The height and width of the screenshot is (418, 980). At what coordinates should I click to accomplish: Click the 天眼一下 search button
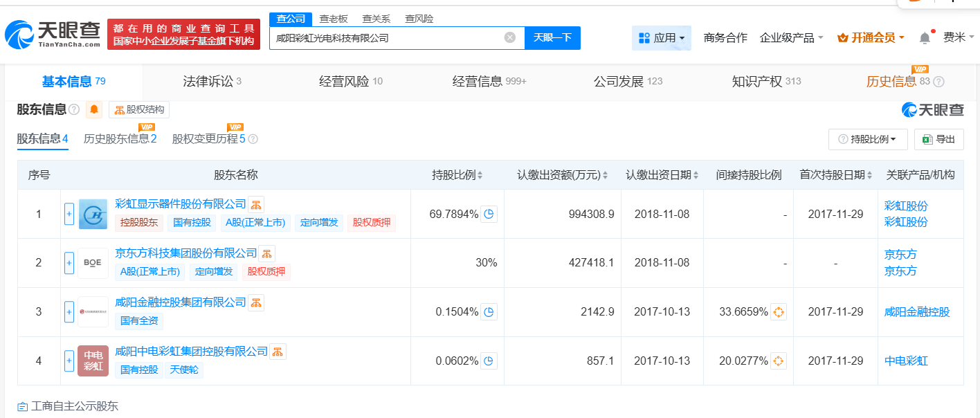pos(552,38)
